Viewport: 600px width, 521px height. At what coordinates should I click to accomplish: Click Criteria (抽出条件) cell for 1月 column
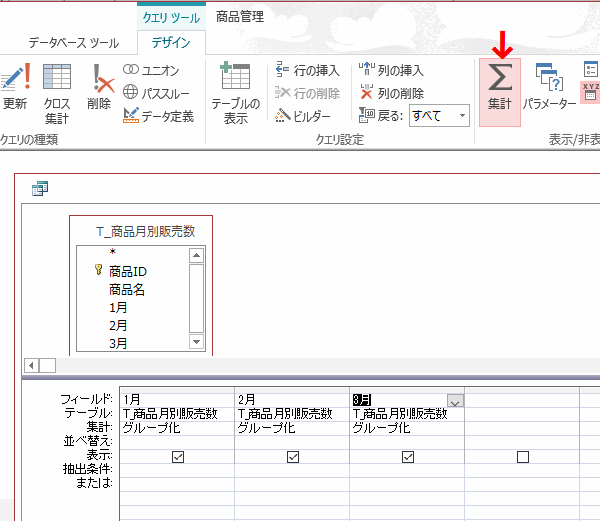click(x=177, y=470)
